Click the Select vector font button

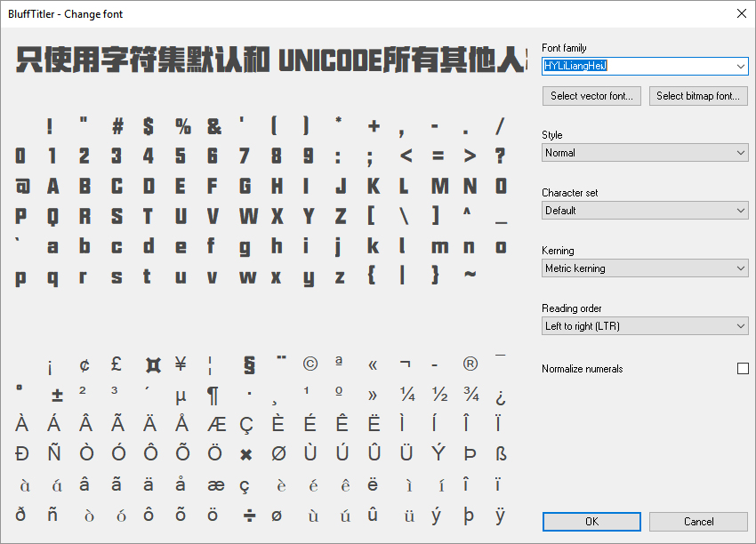point(591,96)
